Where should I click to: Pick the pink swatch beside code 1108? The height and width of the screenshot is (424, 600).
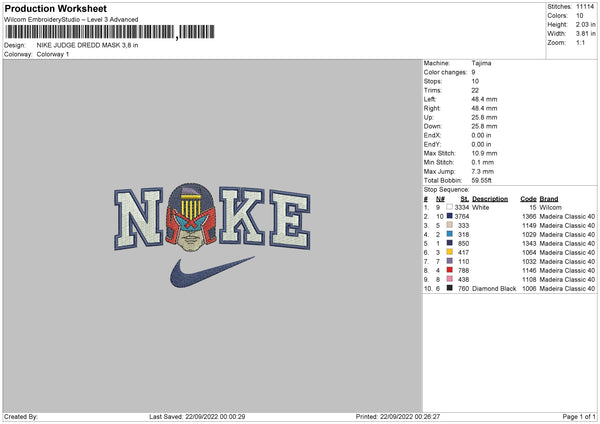[449, 279]
